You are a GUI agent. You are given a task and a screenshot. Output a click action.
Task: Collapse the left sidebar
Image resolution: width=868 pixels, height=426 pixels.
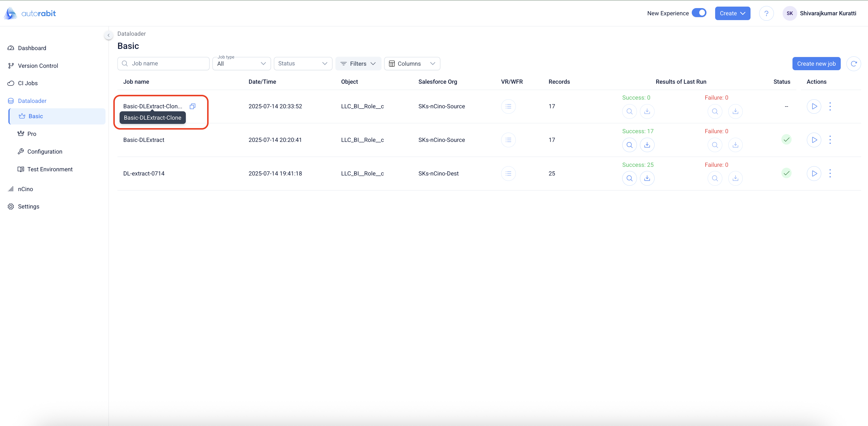108,35
